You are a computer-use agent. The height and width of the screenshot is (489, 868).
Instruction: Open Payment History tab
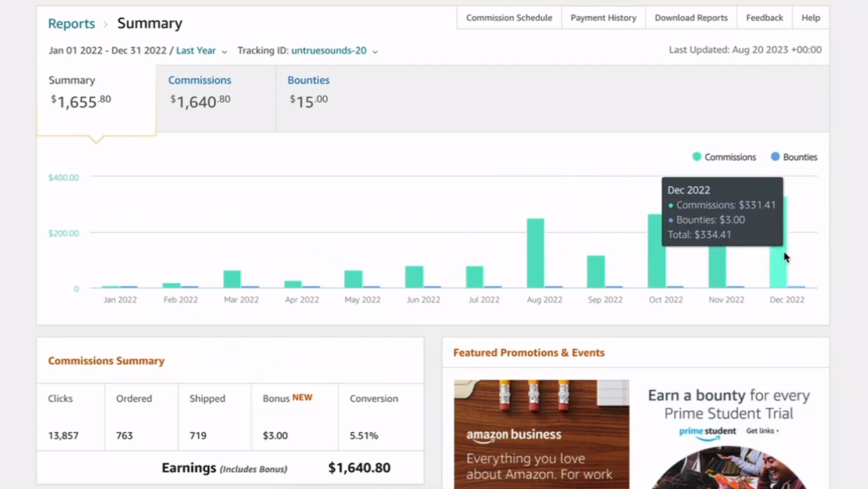[x=603, y=17]
